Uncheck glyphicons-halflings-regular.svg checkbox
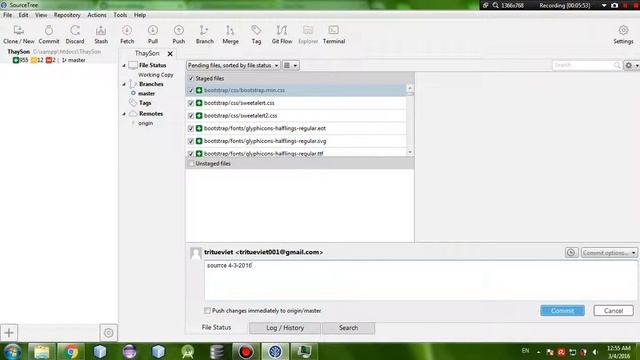The image size is (640, 360). pyautogui.click(x=191, y=141)
